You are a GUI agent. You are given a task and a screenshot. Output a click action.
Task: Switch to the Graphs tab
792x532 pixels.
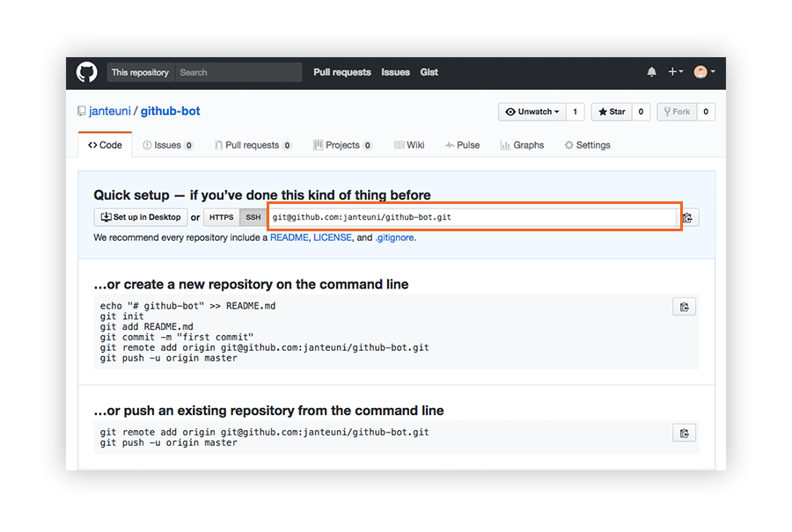pyautogui.click(x=522, y=145)
